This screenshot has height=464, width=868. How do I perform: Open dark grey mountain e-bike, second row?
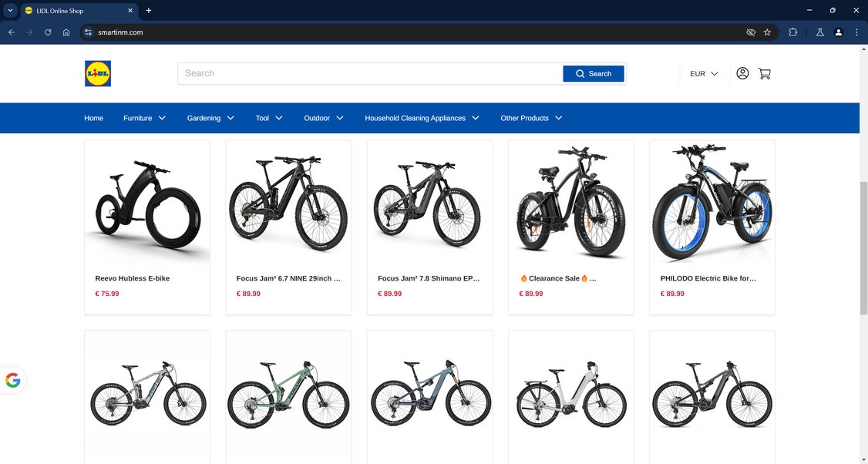[712, 393]
